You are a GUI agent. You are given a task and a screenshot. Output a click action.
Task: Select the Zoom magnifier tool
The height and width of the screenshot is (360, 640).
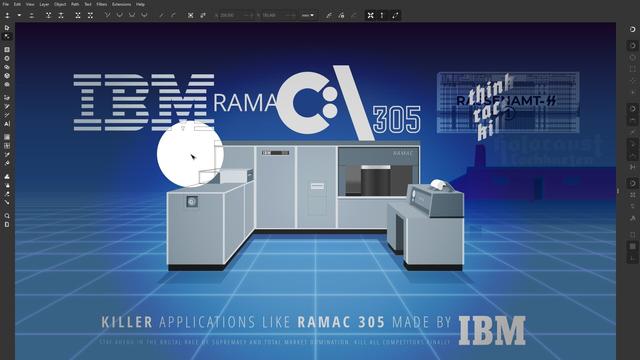(x=7, y=216)
